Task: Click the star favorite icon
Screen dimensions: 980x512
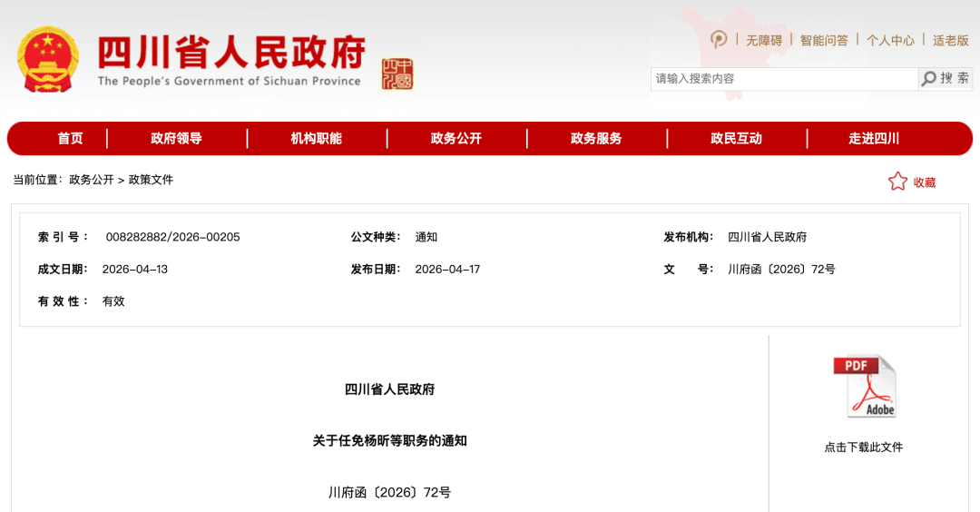Action: pos(897,182)
